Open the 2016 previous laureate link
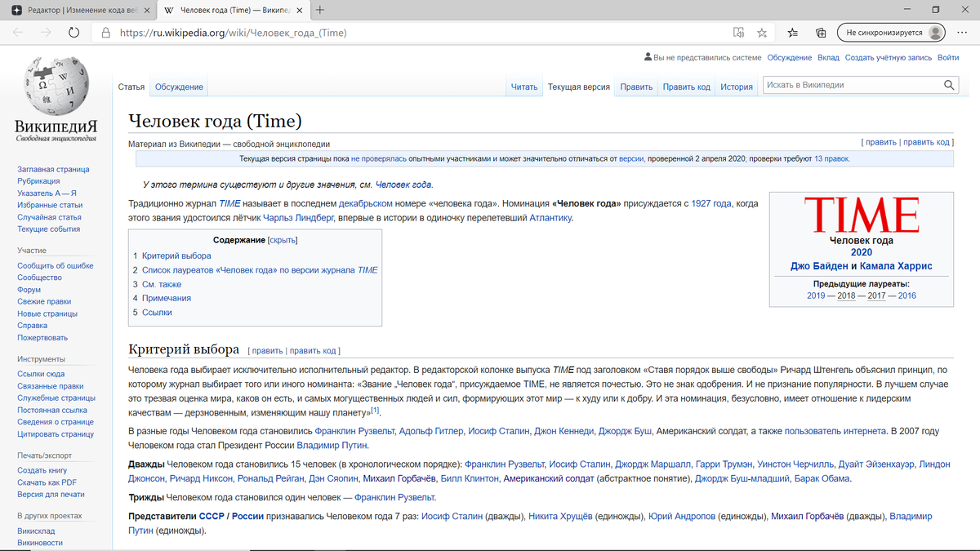 click(906, 295)
